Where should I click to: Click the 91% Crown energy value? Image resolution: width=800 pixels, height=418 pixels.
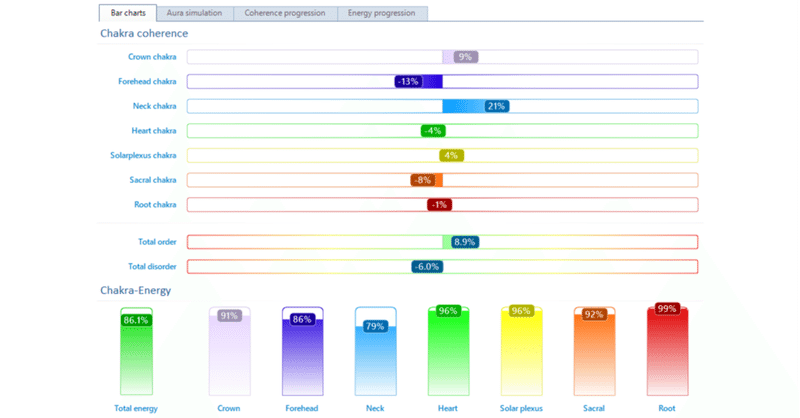click(x=229, y=316)
